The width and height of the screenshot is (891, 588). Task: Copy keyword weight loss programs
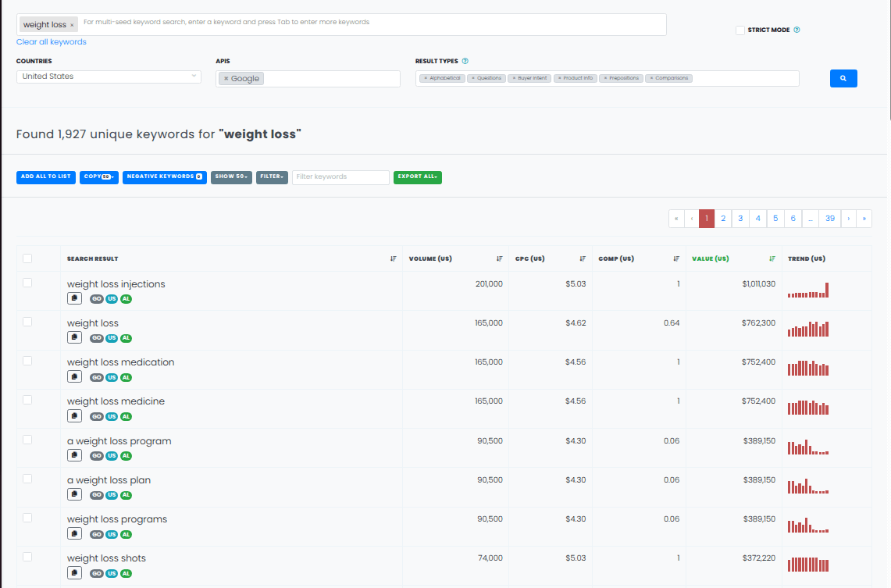pyautogui.click(x=74, y=533)
